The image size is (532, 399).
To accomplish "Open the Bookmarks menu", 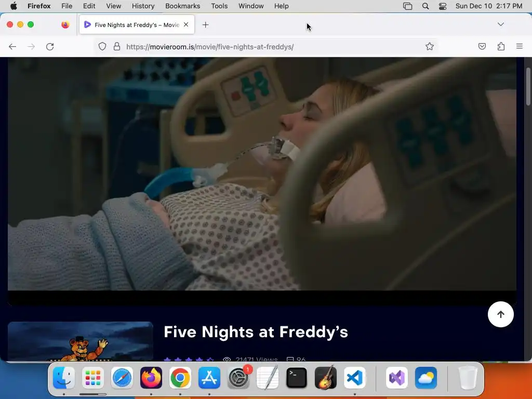I will 182,6.
